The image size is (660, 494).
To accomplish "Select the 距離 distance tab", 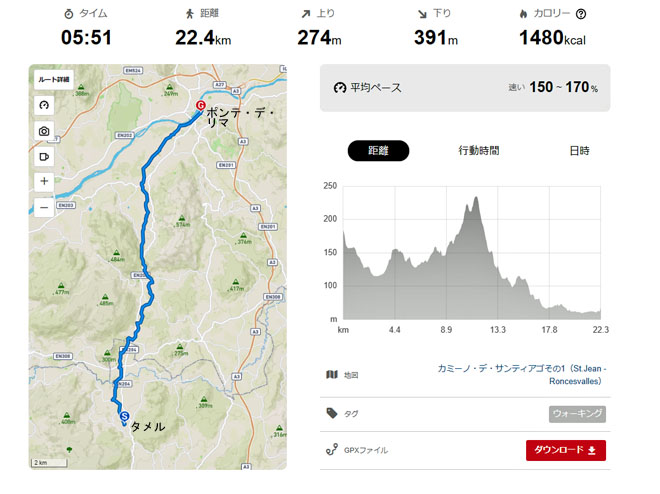I will tap(378, 151).
